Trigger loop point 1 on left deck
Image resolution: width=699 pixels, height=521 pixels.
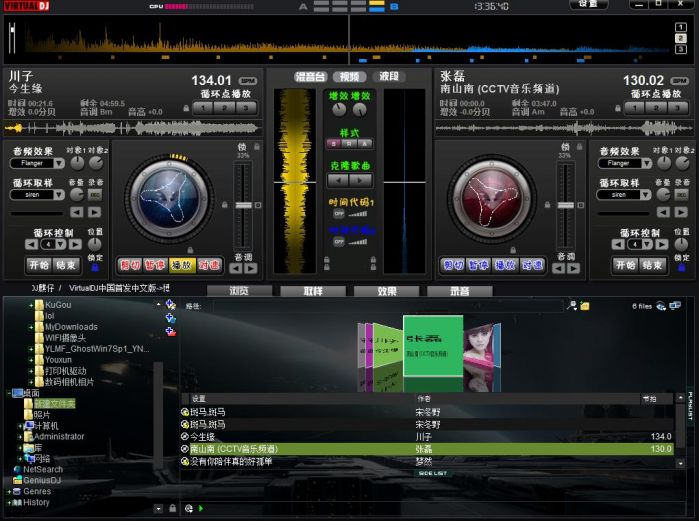click(x=201, y=107)
